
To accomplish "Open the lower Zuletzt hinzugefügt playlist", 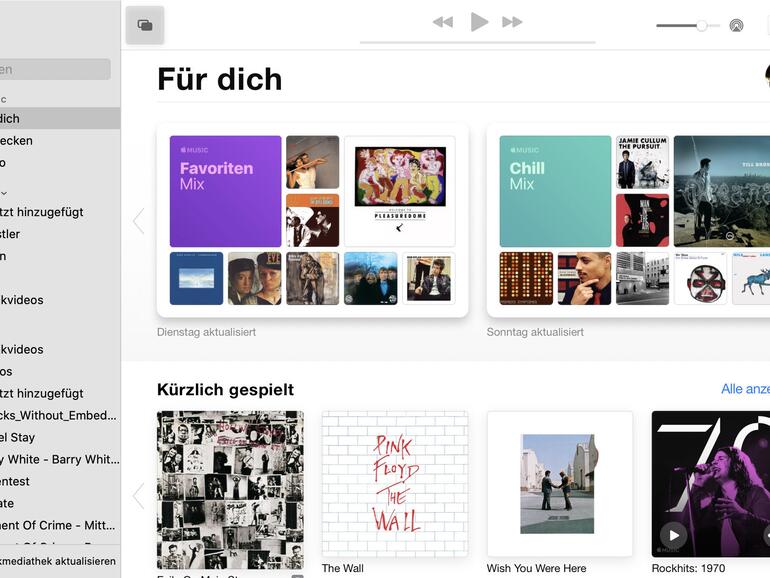I will [x=60, y=393].
